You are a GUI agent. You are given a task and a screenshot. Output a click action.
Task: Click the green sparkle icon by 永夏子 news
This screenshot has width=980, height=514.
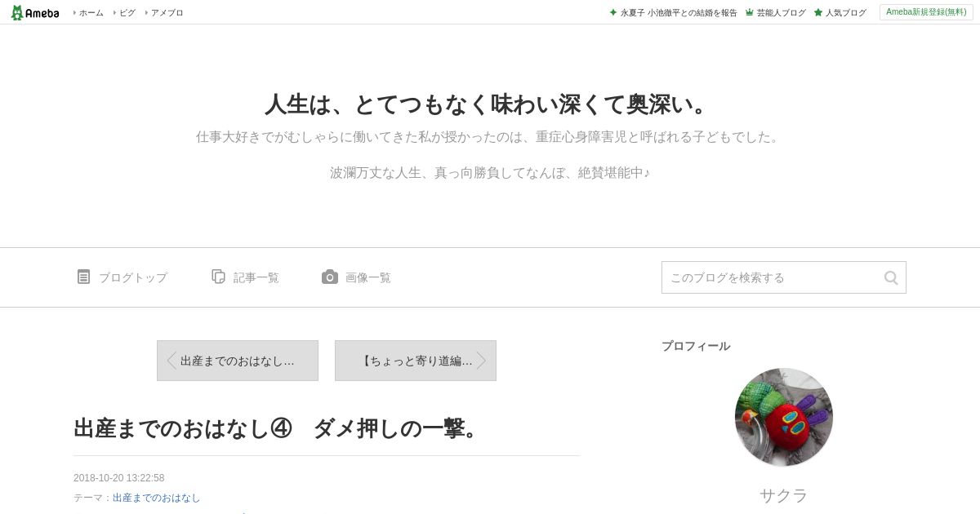point(613,13)
